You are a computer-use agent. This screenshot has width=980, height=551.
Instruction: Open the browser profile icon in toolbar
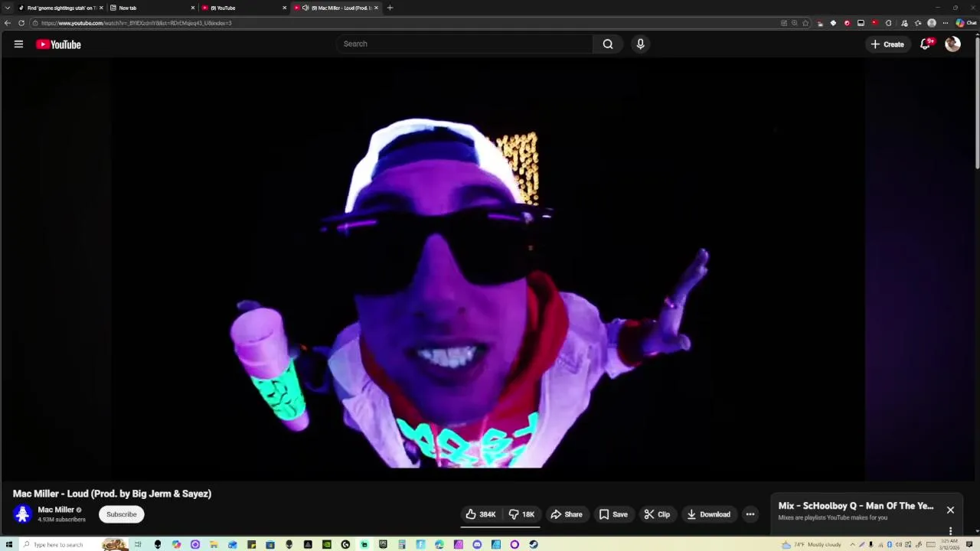point(932,23)
